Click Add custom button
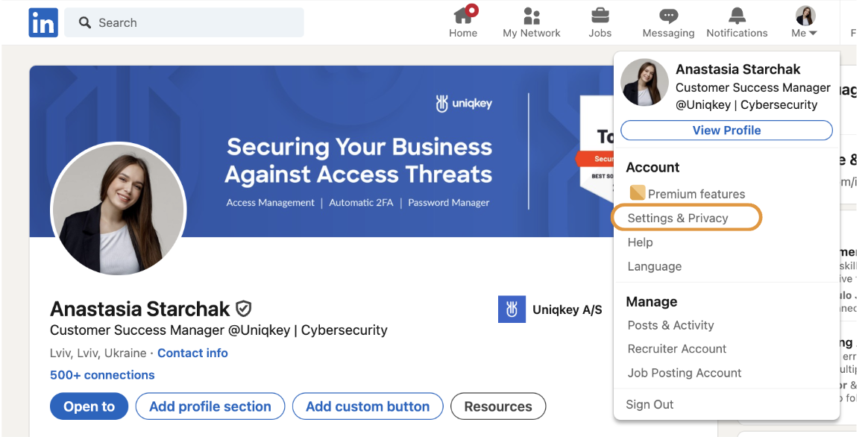Image resolution: width=868 pixels, height=437 pixels. (368, 406)
